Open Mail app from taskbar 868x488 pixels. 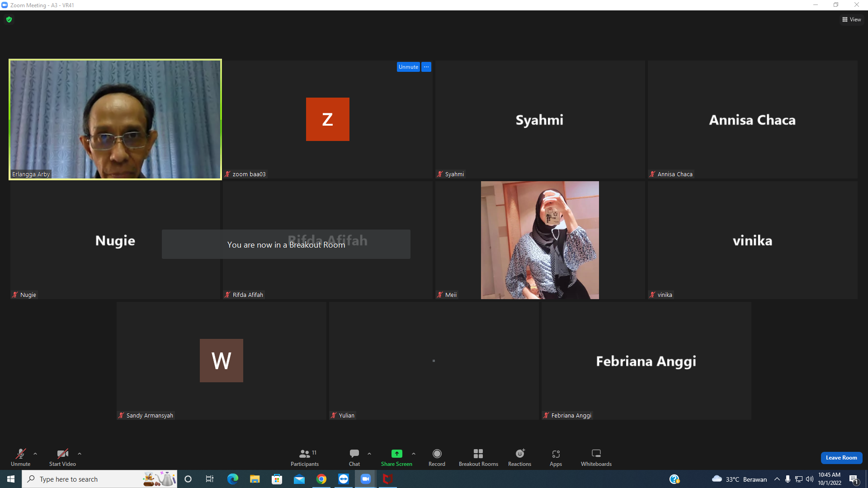pyautogui.click(x=299, y=479)
